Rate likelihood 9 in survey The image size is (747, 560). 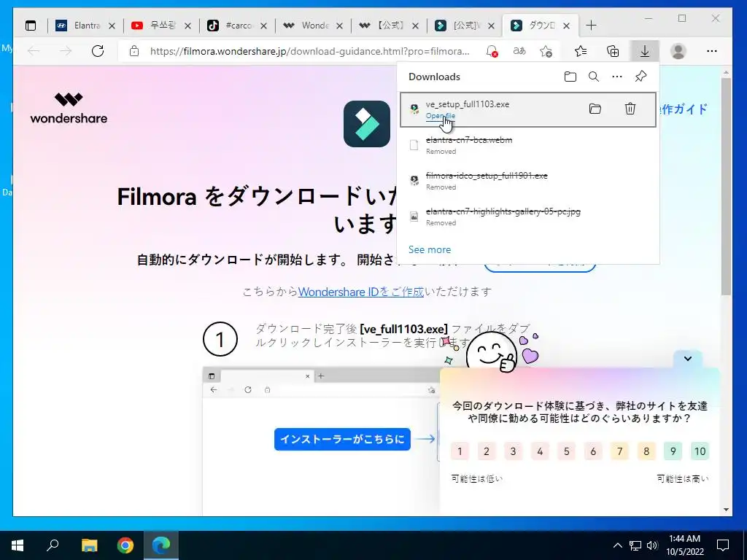(x=673, y=451)
